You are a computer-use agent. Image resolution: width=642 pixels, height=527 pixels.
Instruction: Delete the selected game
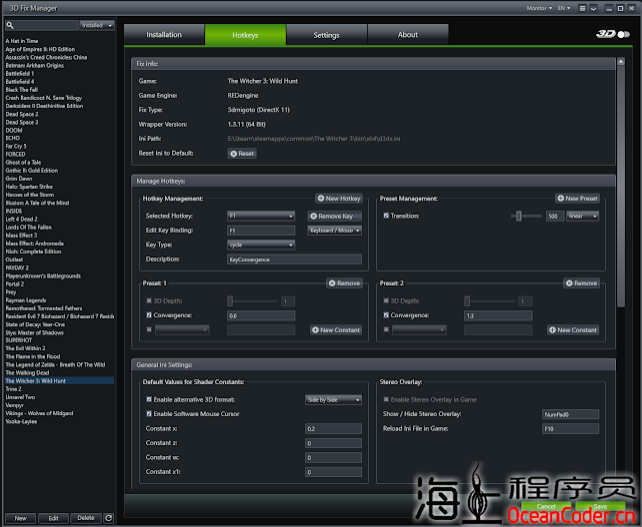86,518
